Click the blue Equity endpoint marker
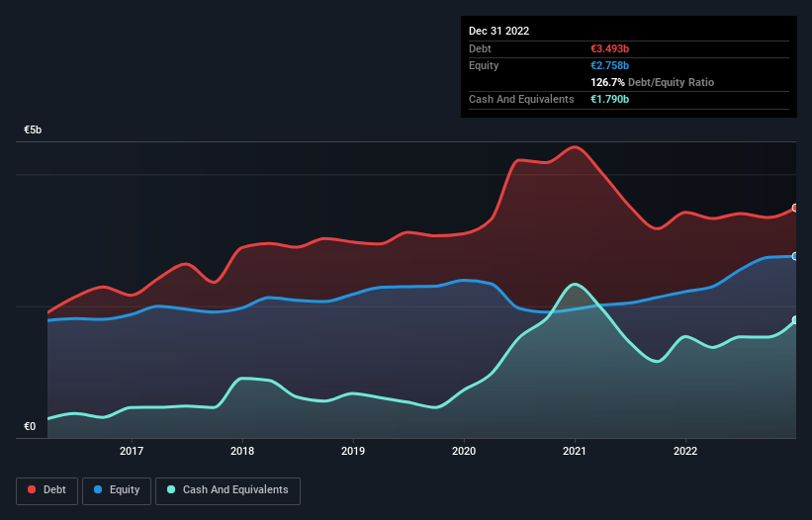Image resolution: width=812 pixels, height=520 pixels. 795,256
